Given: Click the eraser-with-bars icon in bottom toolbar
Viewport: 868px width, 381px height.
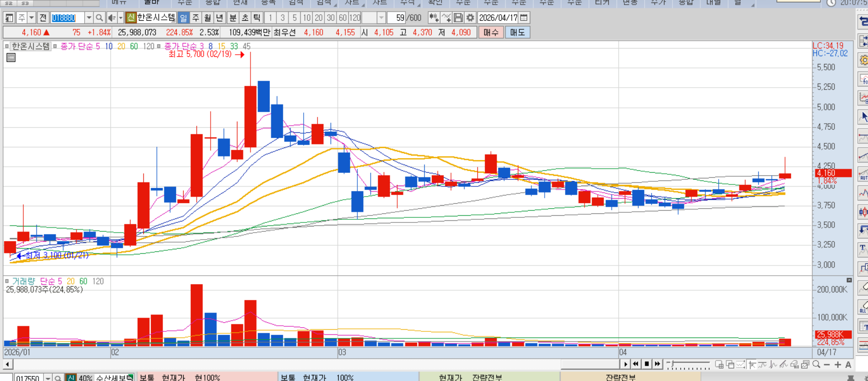Looking at the screenshot, I should click(x=795, y=365).
